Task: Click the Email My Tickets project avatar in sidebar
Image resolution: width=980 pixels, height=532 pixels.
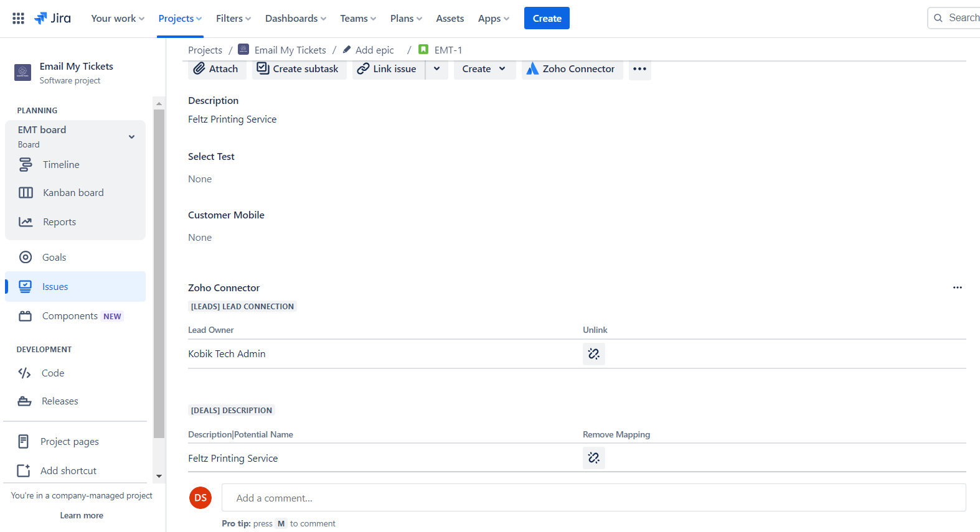Action: point(23,73)
